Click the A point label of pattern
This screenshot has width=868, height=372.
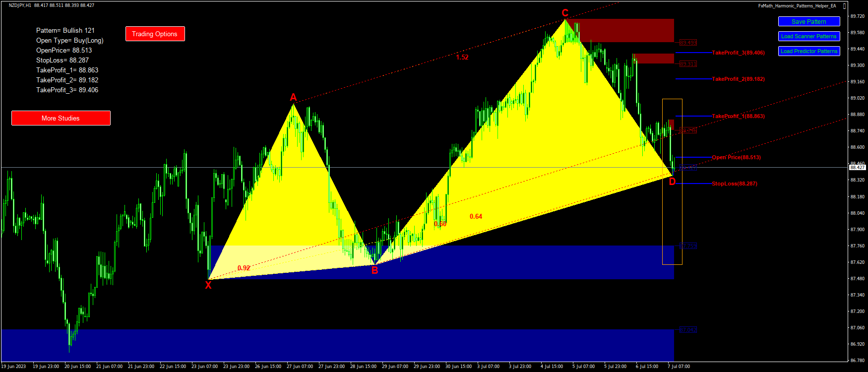(293, 97)
